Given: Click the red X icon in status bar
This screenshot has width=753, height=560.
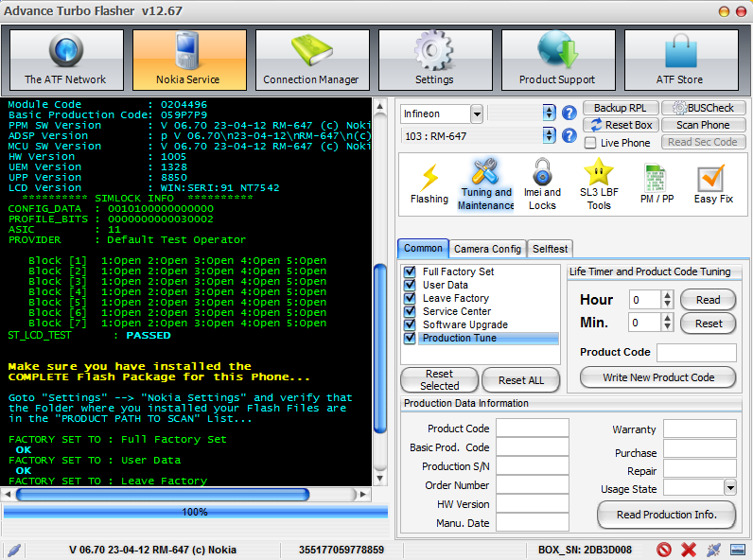Looking at the screenshot, I should tap(689, 550).
